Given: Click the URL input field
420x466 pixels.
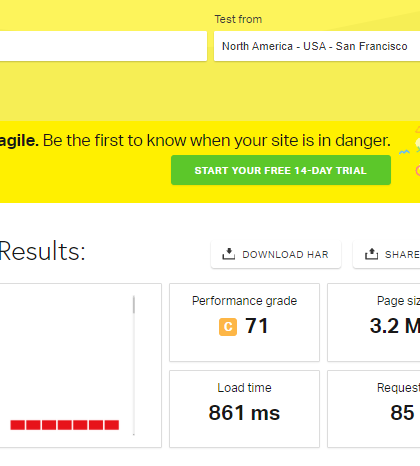Looking at the screenshot, I should tap(103, 46).
